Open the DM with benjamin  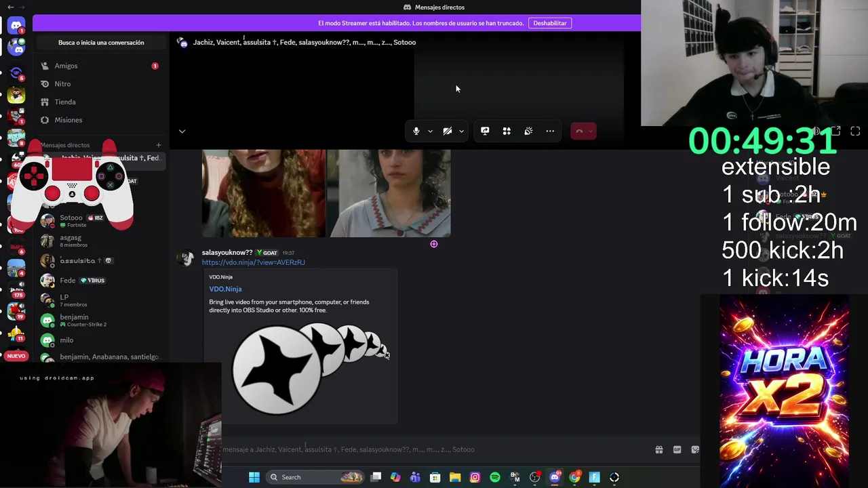(100, 320)
